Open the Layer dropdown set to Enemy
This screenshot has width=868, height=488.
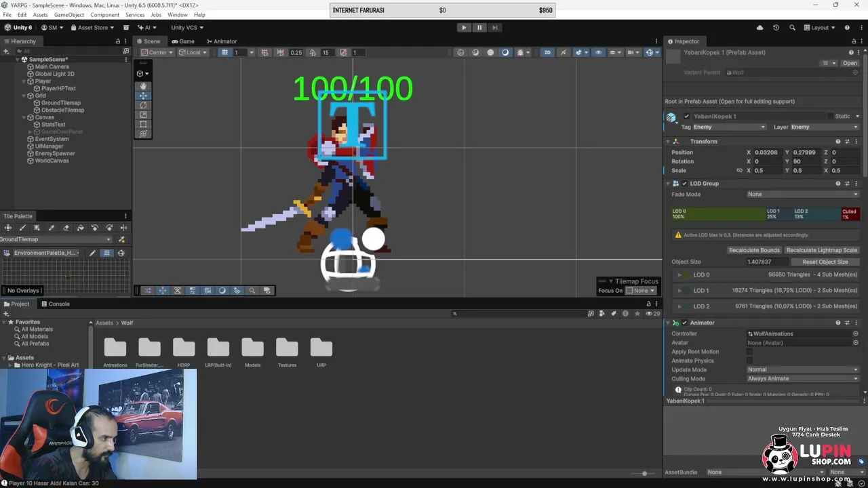coord(825,127)
